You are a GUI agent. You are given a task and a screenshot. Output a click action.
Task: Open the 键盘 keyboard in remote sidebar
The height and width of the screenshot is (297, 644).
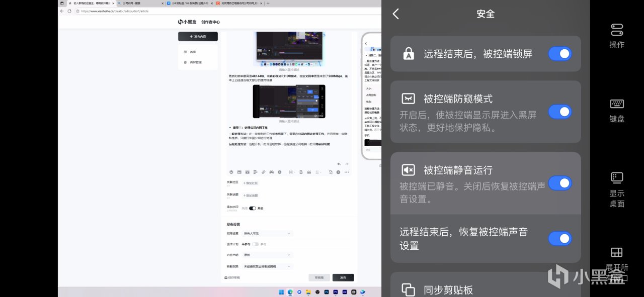click(617, 111)
